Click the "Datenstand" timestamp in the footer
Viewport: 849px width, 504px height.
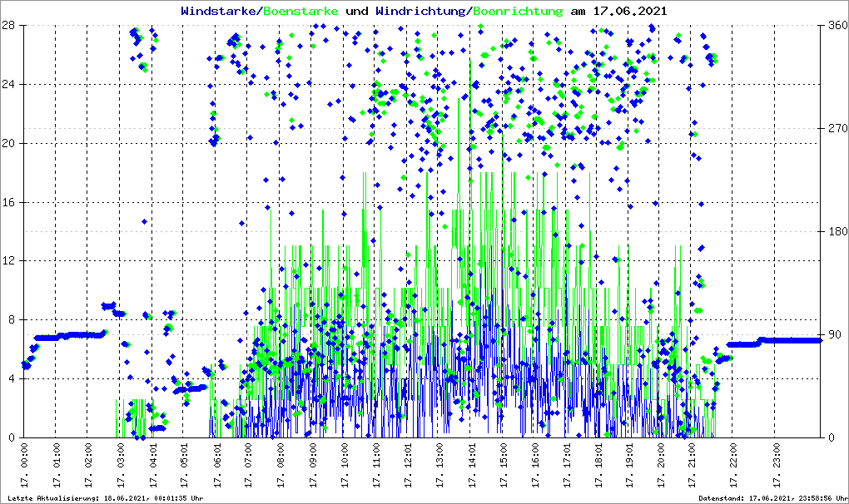(x=770, y=498)
